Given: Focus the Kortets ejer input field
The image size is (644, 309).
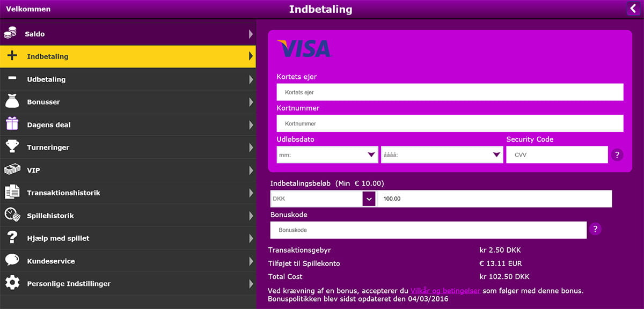Looking at the screenshot, I should [x=450, y=92].
